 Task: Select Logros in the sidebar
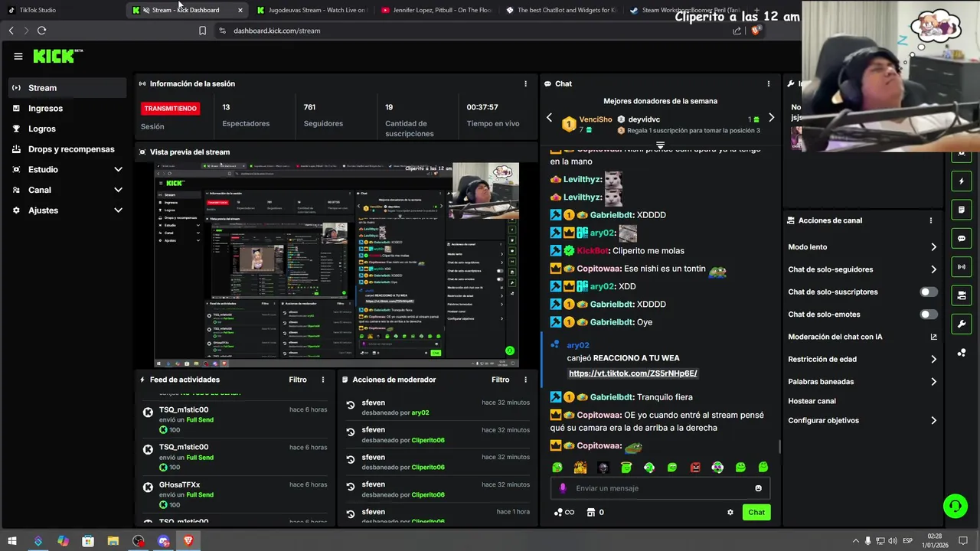[x=67, y=129]
